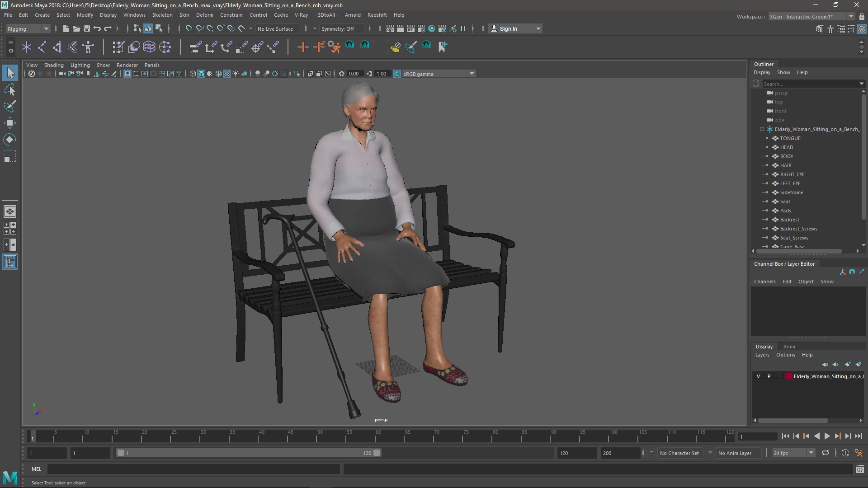
Task: Click the Create Lattice shelf icon
Action: point(149,47)
